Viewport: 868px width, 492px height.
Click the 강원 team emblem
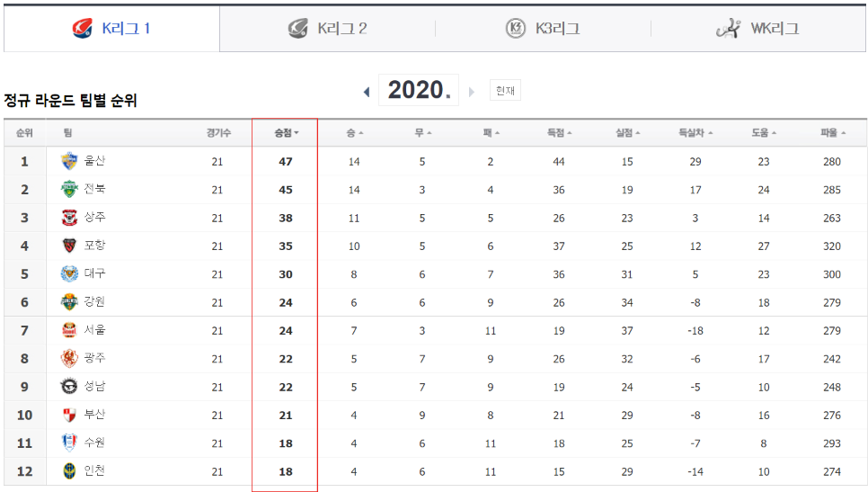pyautogui.click(x=69, y=302)
